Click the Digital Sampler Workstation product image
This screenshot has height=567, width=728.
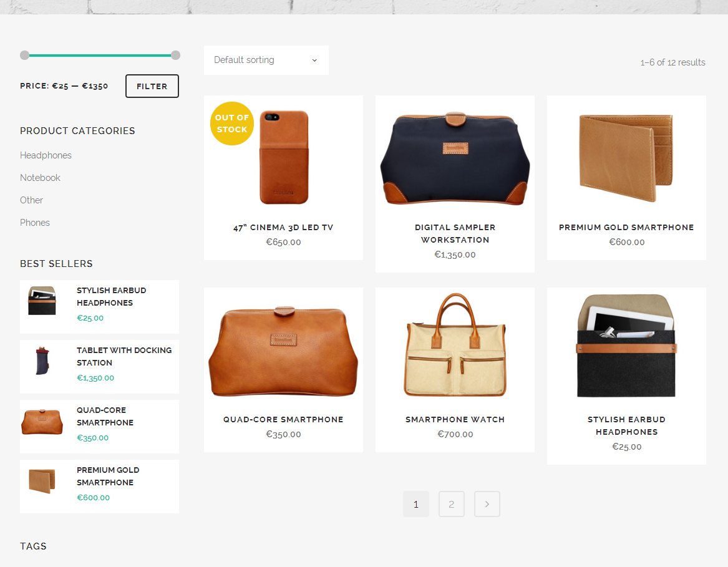[455, 158]
